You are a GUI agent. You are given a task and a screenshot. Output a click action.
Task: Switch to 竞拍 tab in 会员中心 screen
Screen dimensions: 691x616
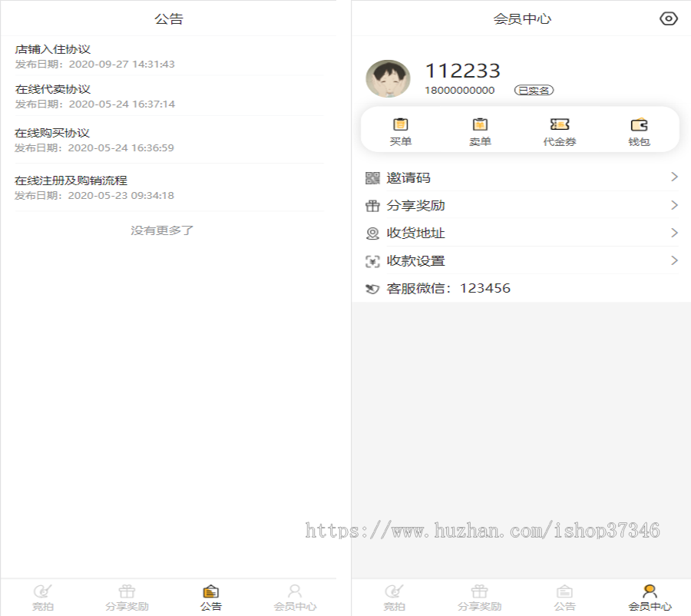394,598
